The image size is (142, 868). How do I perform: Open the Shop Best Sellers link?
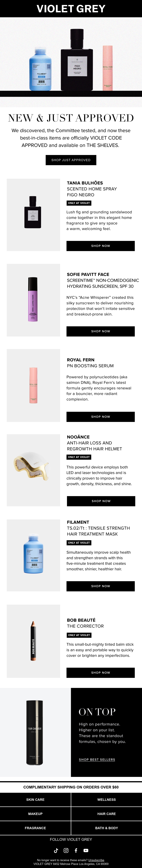97,759
